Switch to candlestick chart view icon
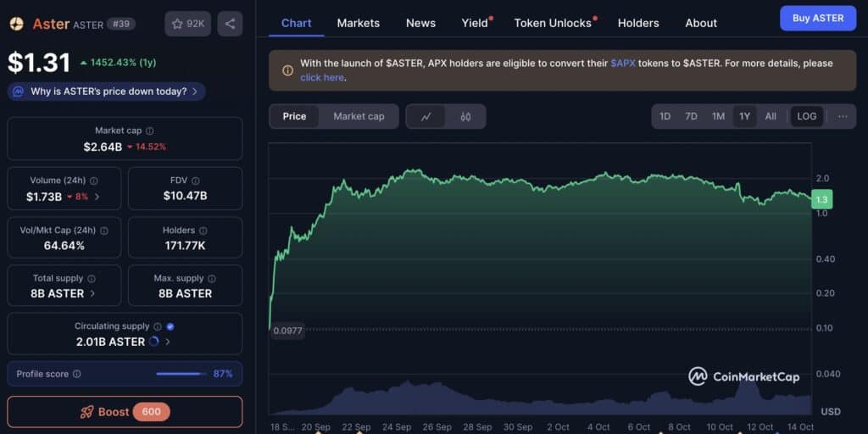868x434 pixels. [465, 117]
